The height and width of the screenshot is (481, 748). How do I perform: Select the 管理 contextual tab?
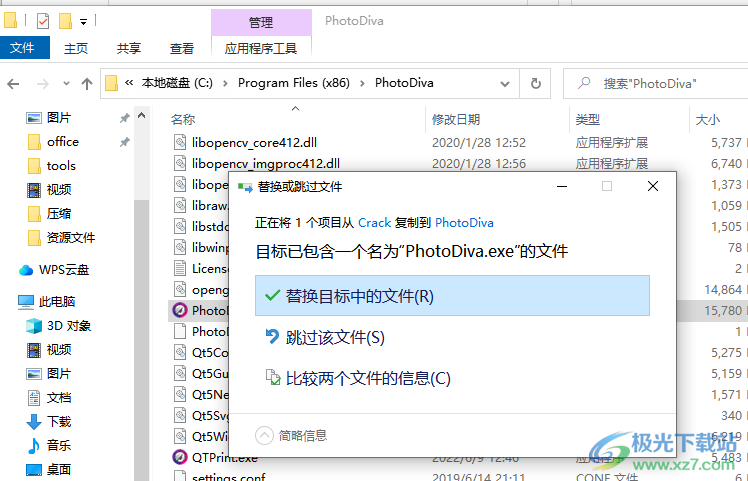[x=261, y=22]
